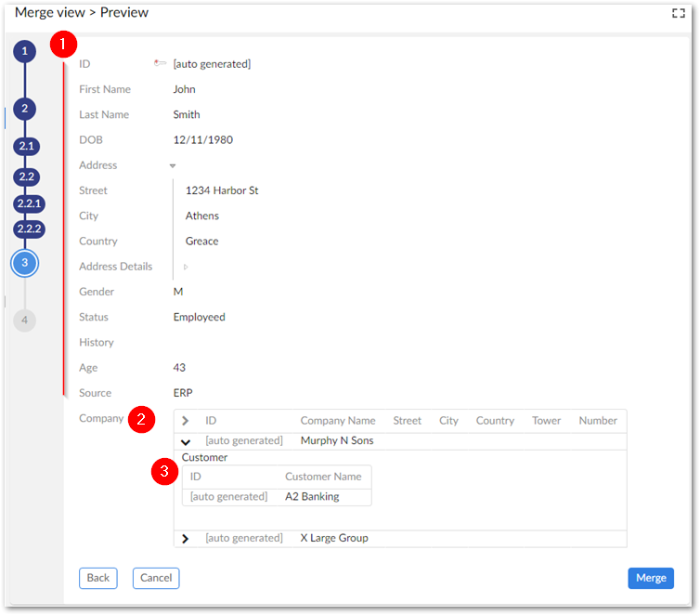700x615 pixels.
Task: Click the History field label
Action: pos(97,343)
